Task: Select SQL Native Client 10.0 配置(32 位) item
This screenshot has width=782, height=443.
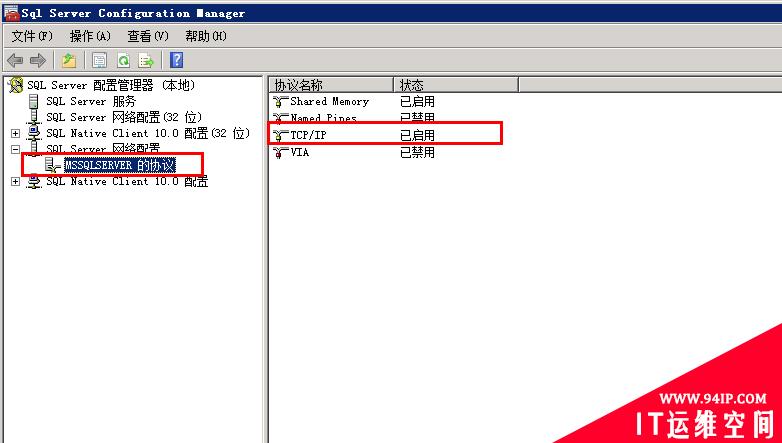Action: [x=148, y=133]
